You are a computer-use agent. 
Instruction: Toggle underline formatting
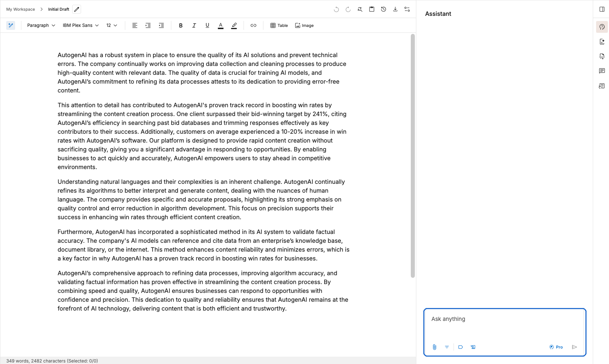[207, 25]
